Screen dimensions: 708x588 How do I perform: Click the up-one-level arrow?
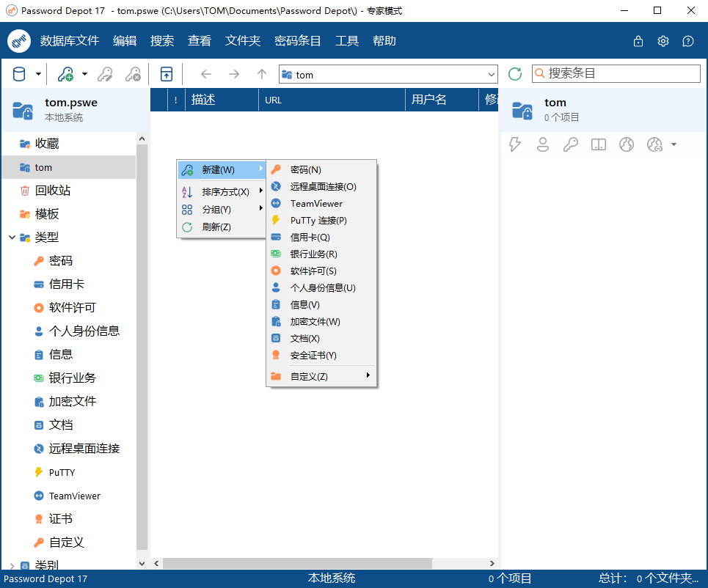pos(262,74)
